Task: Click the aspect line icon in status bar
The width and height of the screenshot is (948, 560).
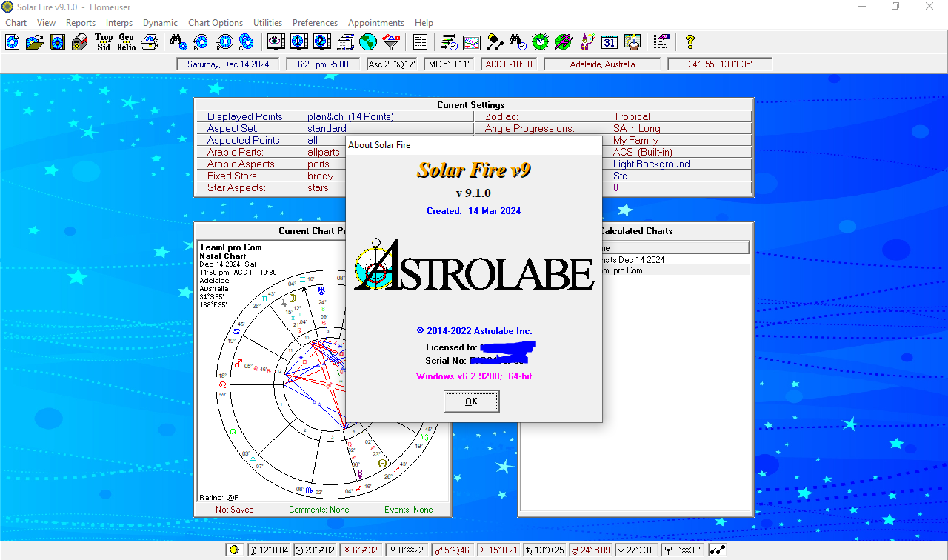Action: pyautogui.click(x=718, y=550)
